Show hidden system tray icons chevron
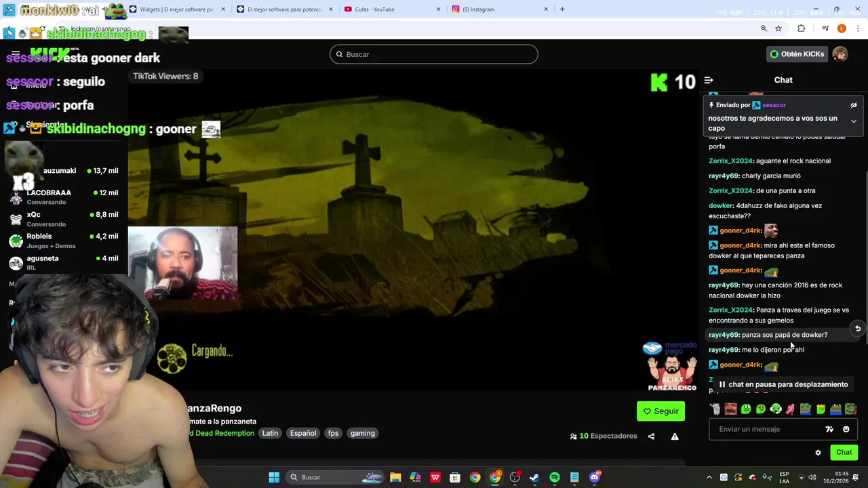The height and width of the screenshot is (488, 868). point(709,477)
